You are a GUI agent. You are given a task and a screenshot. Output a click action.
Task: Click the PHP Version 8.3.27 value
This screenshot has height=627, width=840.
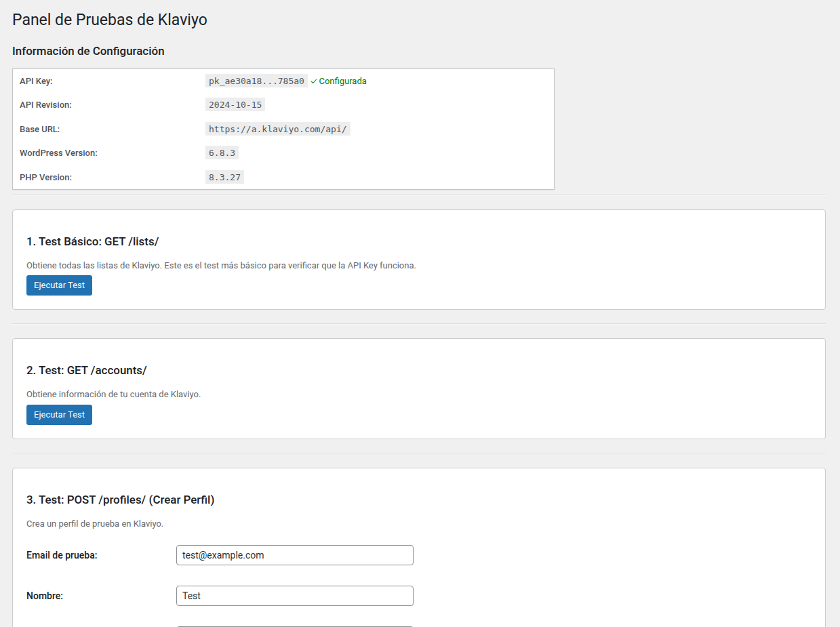224,177
